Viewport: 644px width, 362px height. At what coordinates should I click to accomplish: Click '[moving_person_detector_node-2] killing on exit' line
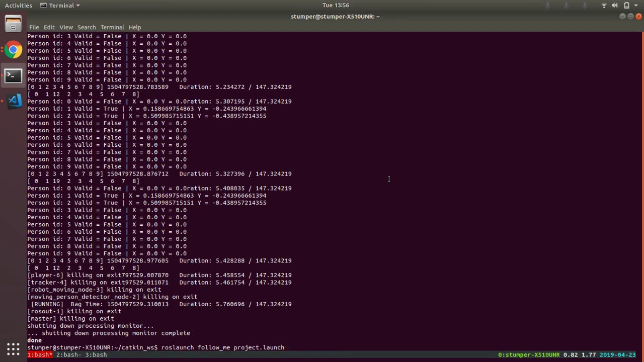112,297
